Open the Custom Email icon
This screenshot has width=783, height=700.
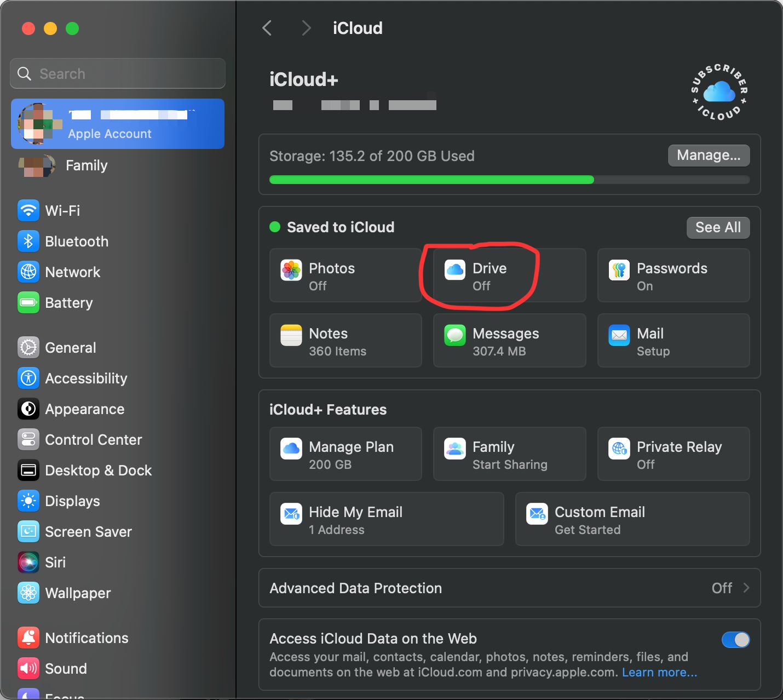tap(537, 514)
